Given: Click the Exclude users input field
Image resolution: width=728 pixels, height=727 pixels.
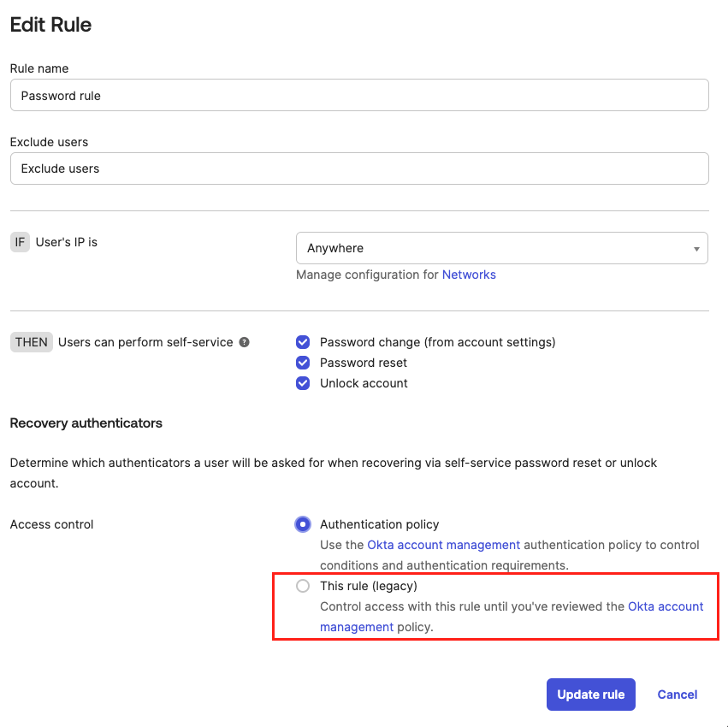Looking at the screenshot, I should [359, 168].
